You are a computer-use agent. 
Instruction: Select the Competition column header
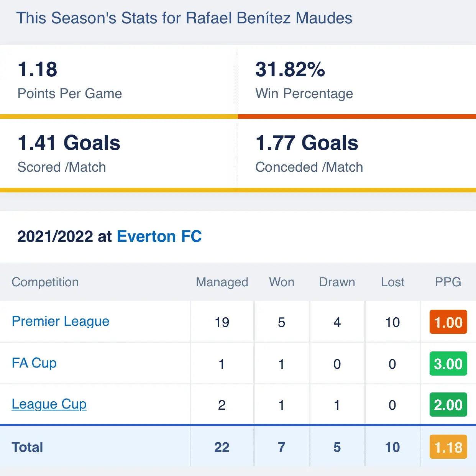coord(45,282)
